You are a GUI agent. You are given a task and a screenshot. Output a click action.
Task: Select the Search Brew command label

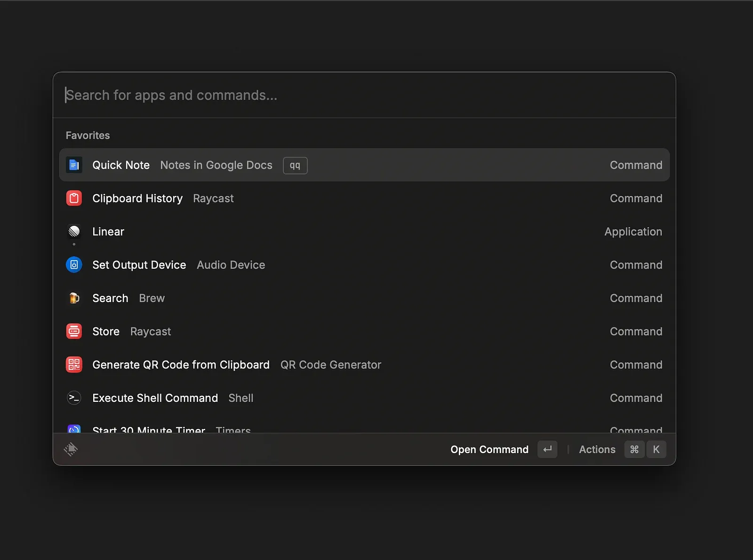[110, 298]
